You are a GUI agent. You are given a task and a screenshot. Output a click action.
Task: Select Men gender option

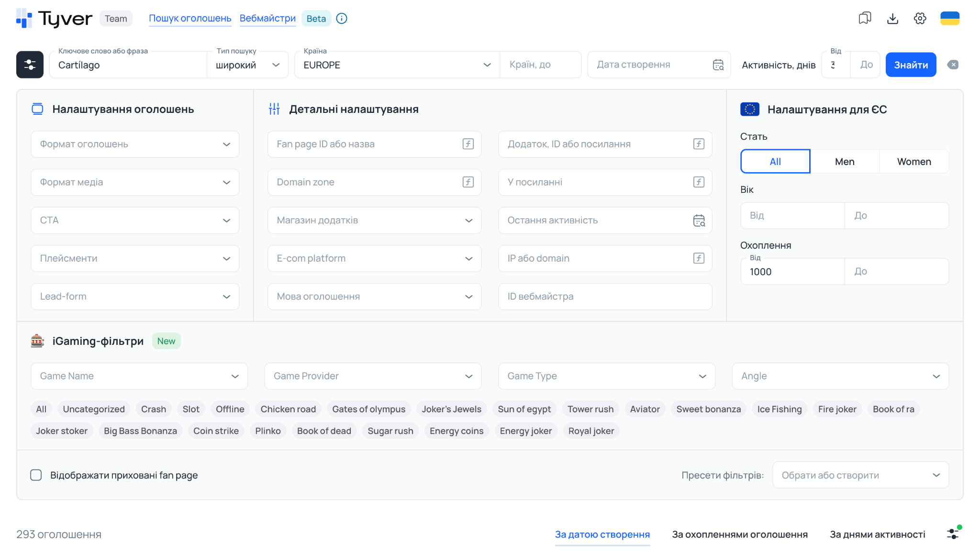pyautogui.click(x=845, y=162)
